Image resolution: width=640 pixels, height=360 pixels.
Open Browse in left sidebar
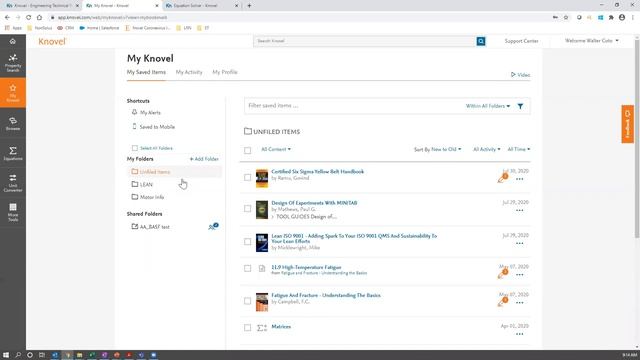coord(13,124)
